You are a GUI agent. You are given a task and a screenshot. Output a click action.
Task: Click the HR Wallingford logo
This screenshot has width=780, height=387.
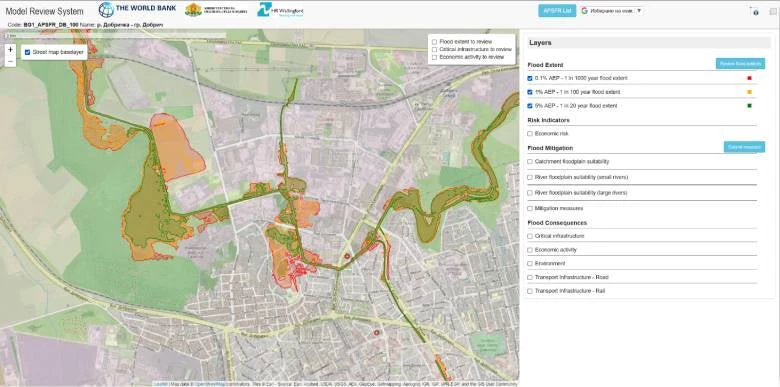(x=281, y=10)
